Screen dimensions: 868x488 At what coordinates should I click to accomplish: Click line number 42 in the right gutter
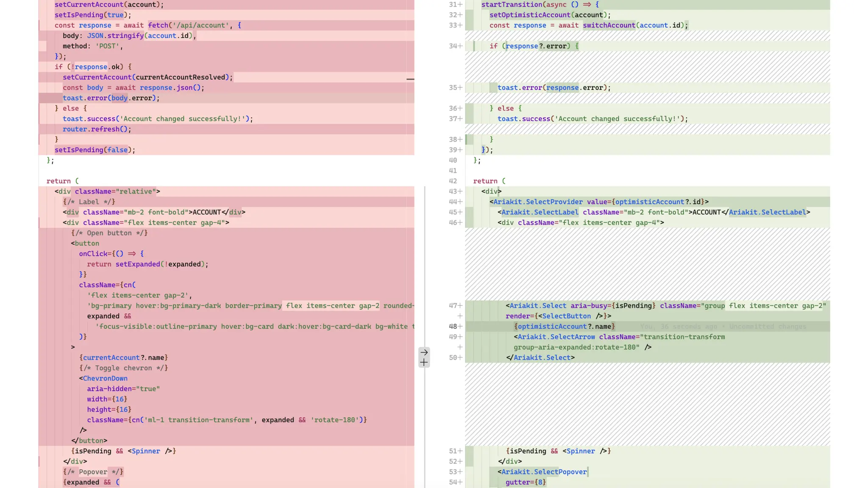453,181
